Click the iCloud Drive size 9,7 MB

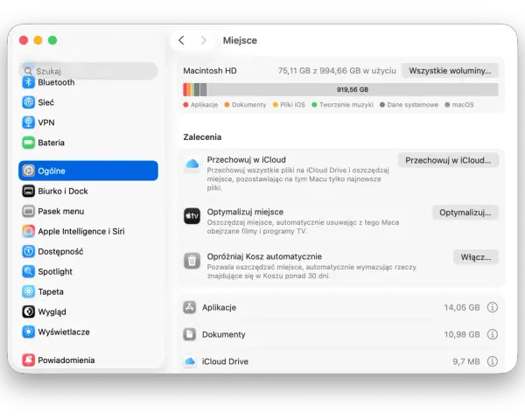pos(466,361)
